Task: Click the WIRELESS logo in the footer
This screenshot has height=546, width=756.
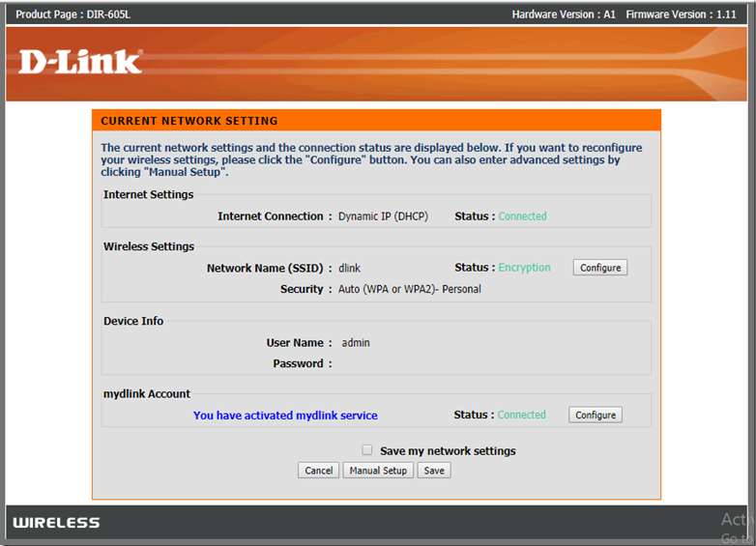Action: click(56, 523)
